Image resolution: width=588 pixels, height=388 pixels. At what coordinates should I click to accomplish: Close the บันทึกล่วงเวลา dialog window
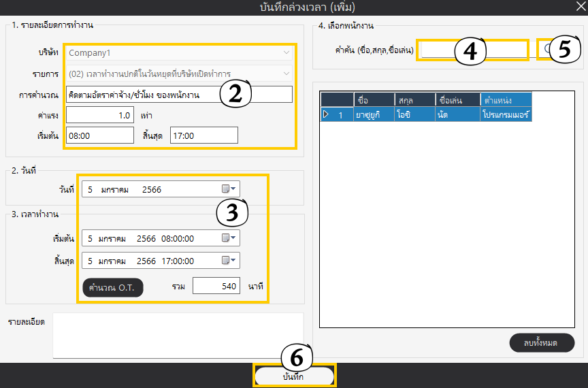pyautogui.click(x=578, y=5)
